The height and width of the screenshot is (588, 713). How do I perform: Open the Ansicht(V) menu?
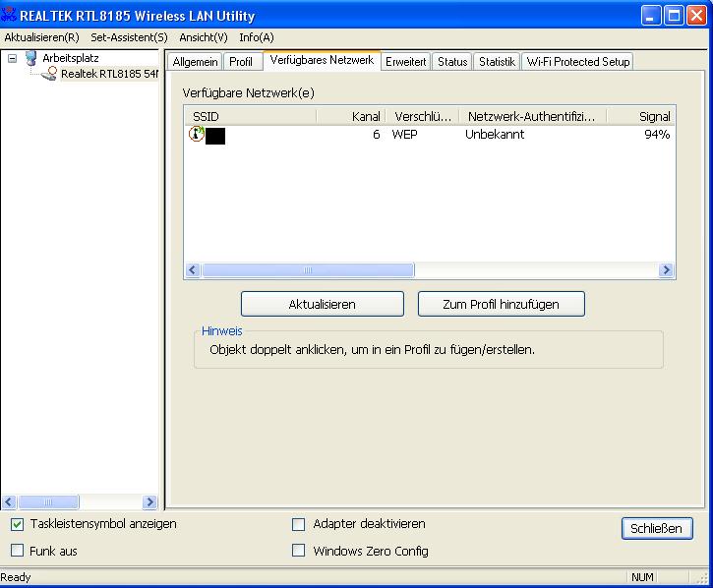(x=203, y=37)
